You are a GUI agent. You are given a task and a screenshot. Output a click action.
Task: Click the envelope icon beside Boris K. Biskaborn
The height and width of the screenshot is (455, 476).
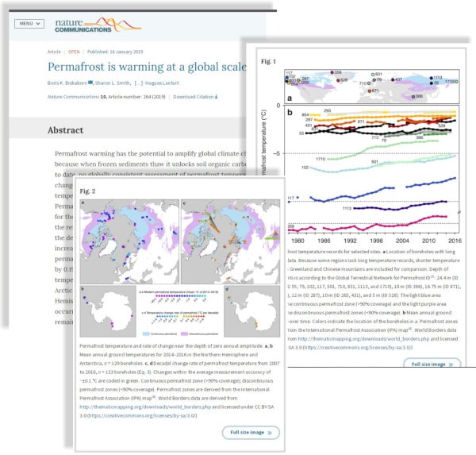[91, 83]
